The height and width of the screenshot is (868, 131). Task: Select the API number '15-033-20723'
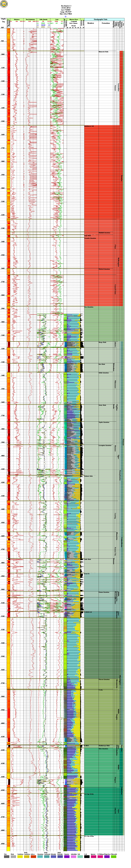[x=66, y=8]
